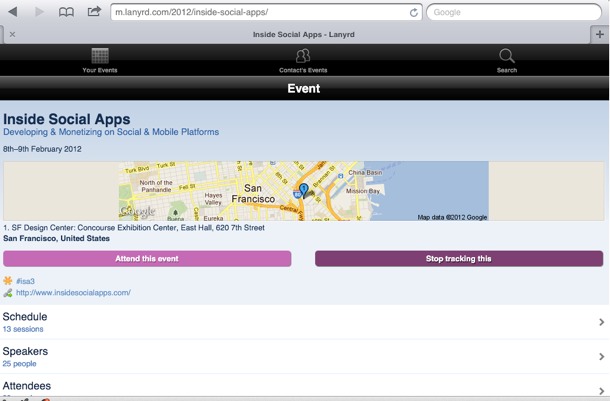Click the Event header bar title
This screenshot has width=610, height=401.
304,88
